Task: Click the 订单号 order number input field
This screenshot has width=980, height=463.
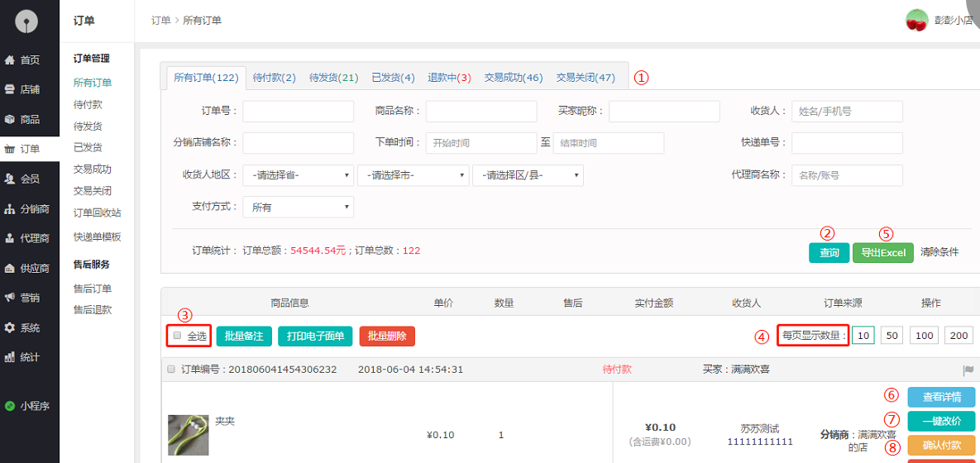Action: coord(298,112)
